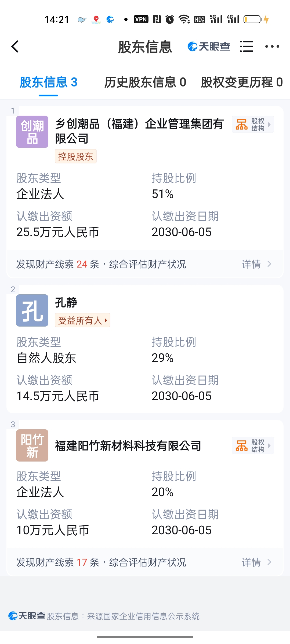Open the list menu icon in header
The image size is (290, 644).
point(246,46)
